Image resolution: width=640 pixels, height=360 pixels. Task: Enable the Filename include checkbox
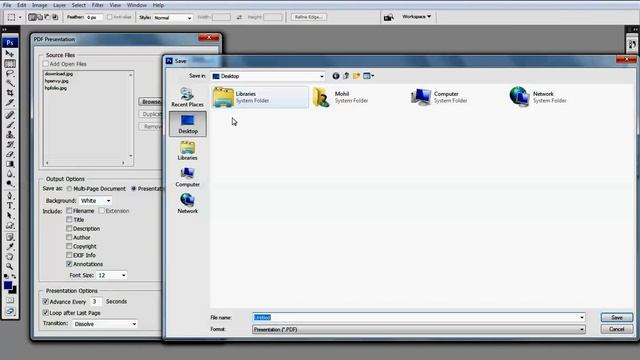tap(69, 211)
